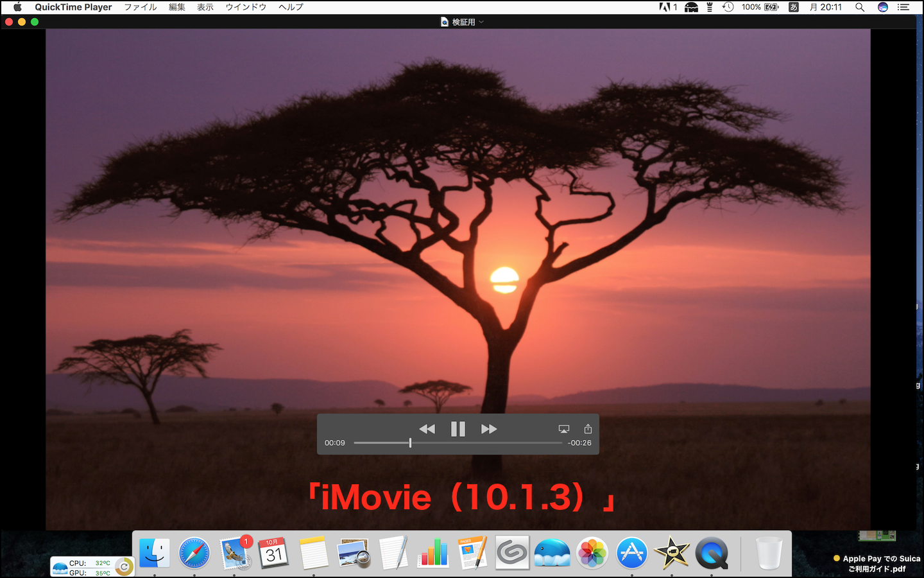Rewind the video with the backward arrows

click(427, 429)
